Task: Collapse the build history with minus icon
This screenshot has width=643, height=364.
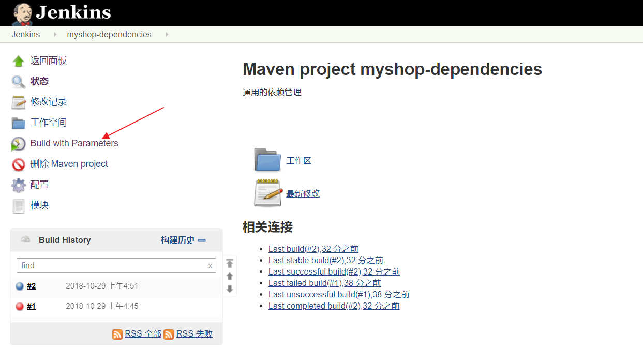Action: (202, 240)
